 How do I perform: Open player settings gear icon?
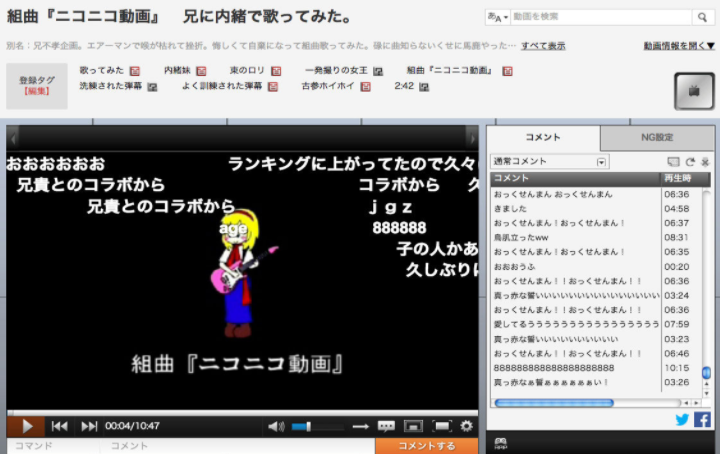(x=467, y=426)
